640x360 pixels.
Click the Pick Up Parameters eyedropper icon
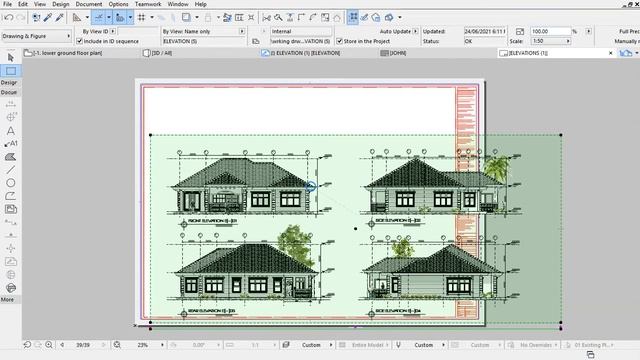point(48,18)
